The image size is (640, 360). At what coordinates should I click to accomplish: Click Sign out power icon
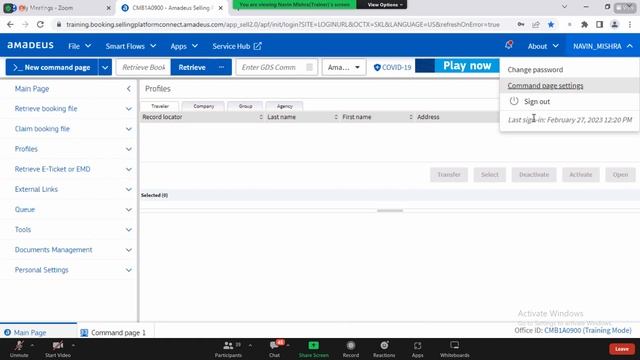(514, 101)
